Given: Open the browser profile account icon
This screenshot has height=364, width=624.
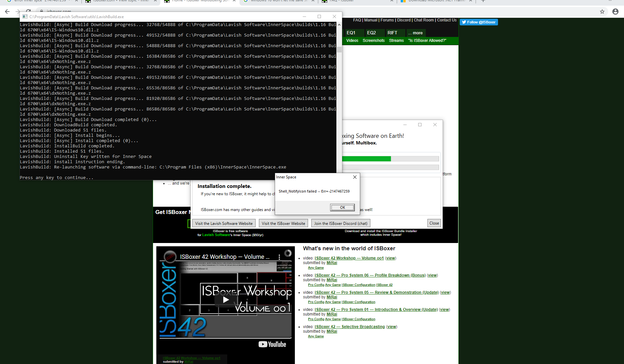Looking at the screenshot, I should tap(615, 12).
